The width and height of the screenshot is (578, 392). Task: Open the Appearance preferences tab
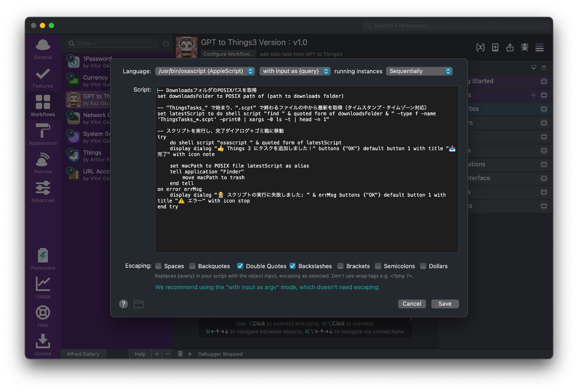pos(43,135)
